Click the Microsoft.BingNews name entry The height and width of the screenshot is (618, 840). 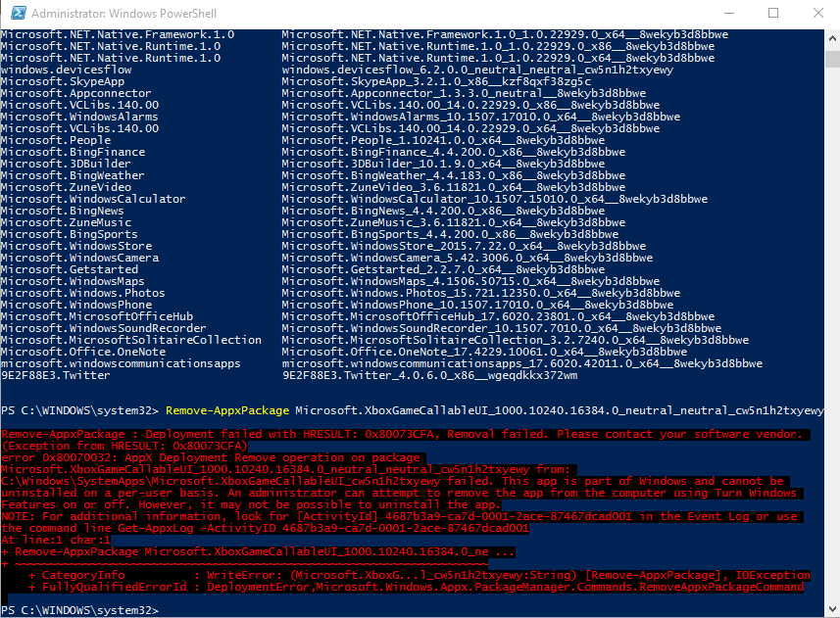[x=62, y=211]
